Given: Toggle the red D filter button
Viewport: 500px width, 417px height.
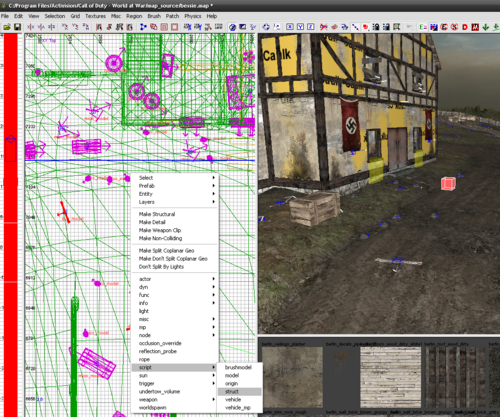Looking at the screenshot, I should 465,27.
